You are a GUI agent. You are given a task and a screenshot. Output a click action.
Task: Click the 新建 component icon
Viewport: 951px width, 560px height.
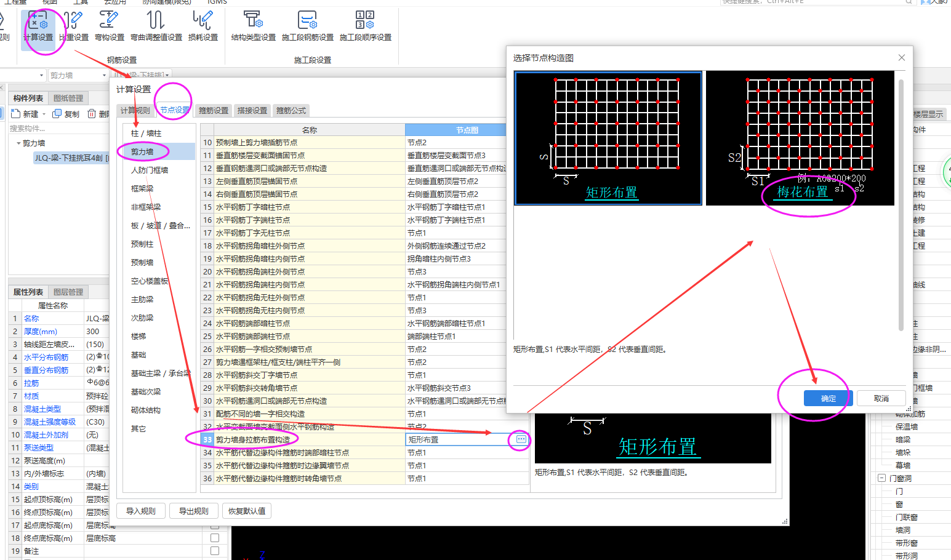tap(16, 114)
